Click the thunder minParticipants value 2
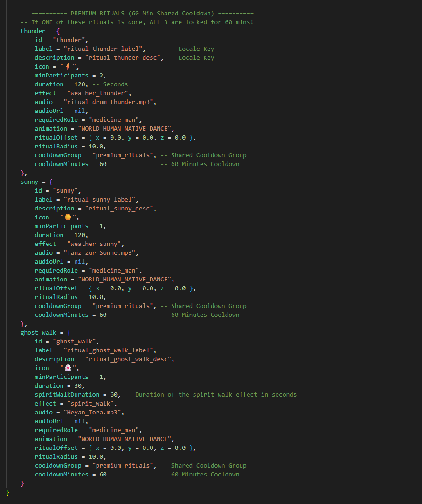This screenshot has height=504, width=422. (101, 76)
